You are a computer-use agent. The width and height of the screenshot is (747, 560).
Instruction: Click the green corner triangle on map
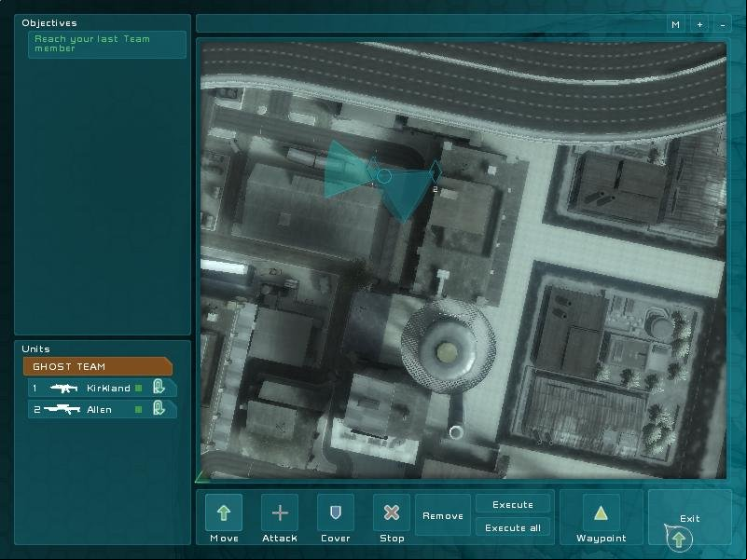202,476
